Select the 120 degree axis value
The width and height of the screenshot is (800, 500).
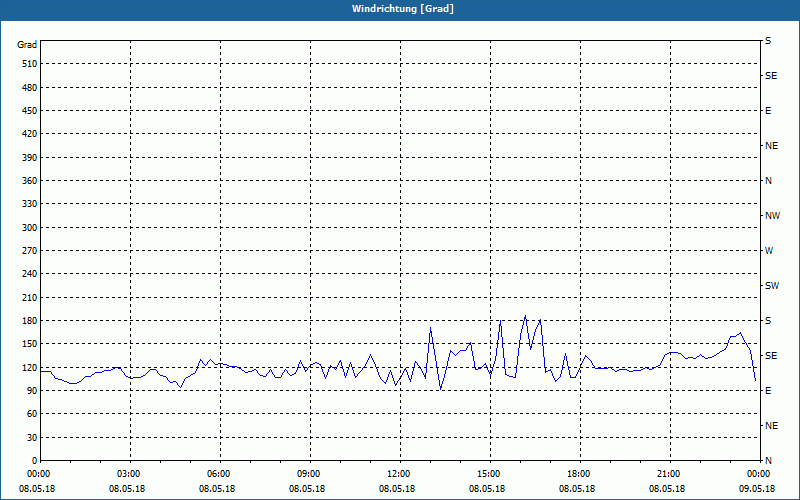coord(29,367)
